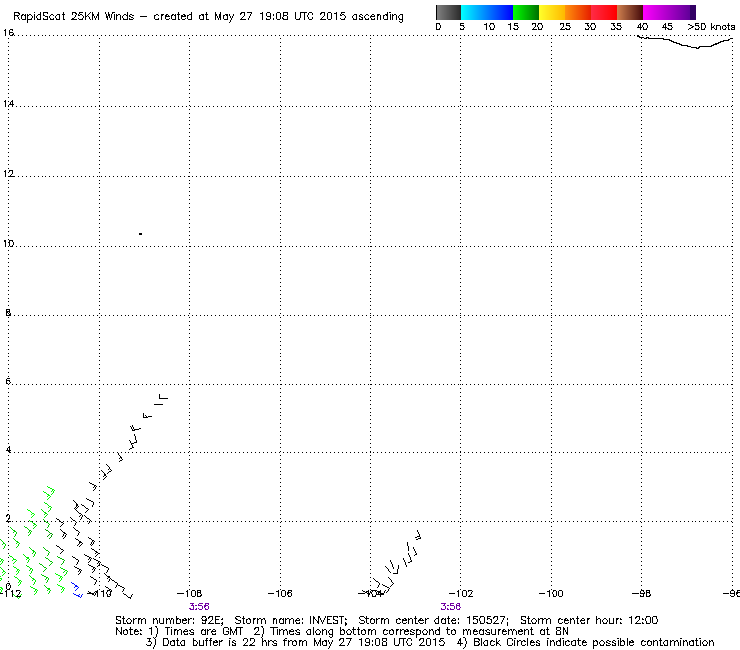The height and width of the screenshot is (650, 740).
Task: Click the longitude label "-100"
Action: [x=551, y=593]
